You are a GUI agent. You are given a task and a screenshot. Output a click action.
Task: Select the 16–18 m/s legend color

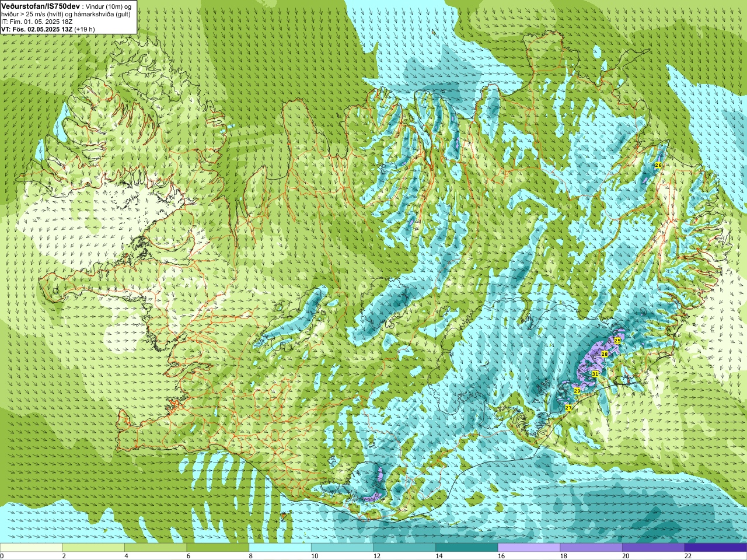[x=529, y=548]
